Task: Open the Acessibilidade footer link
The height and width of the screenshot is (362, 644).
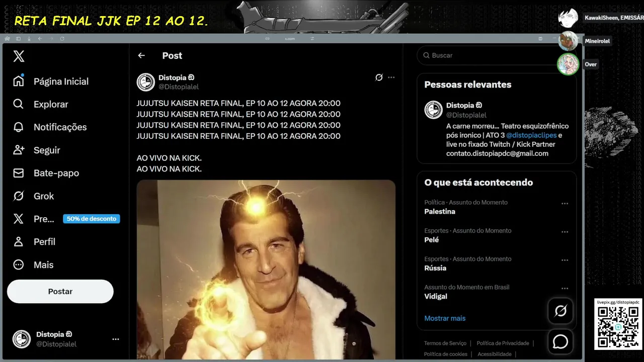Action: (495, 354)
